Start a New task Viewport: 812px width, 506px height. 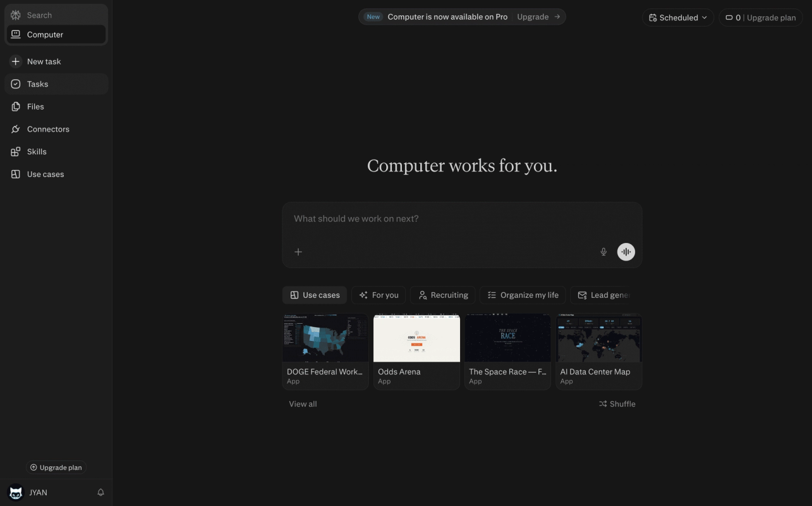tap(56, 61)
